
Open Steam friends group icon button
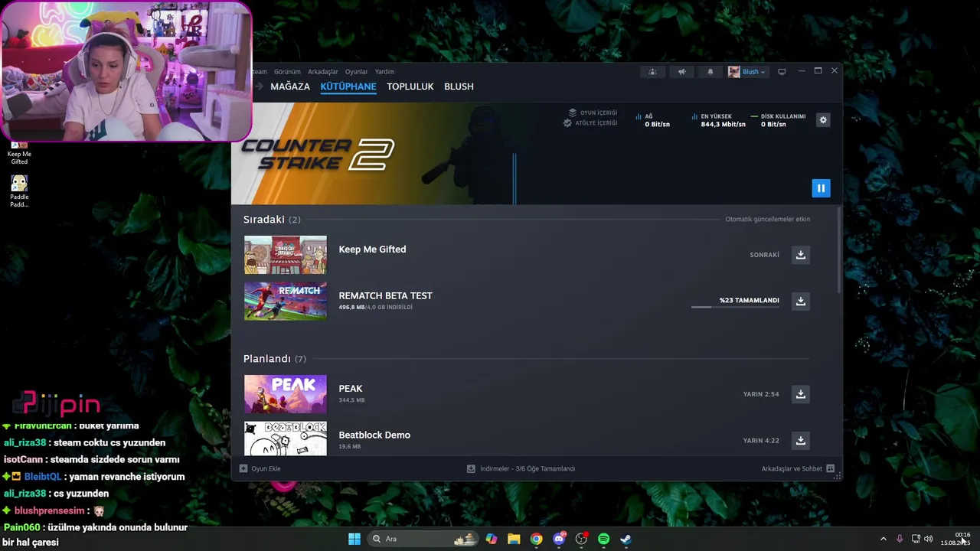pyautogui.click(x=652, y=72)
